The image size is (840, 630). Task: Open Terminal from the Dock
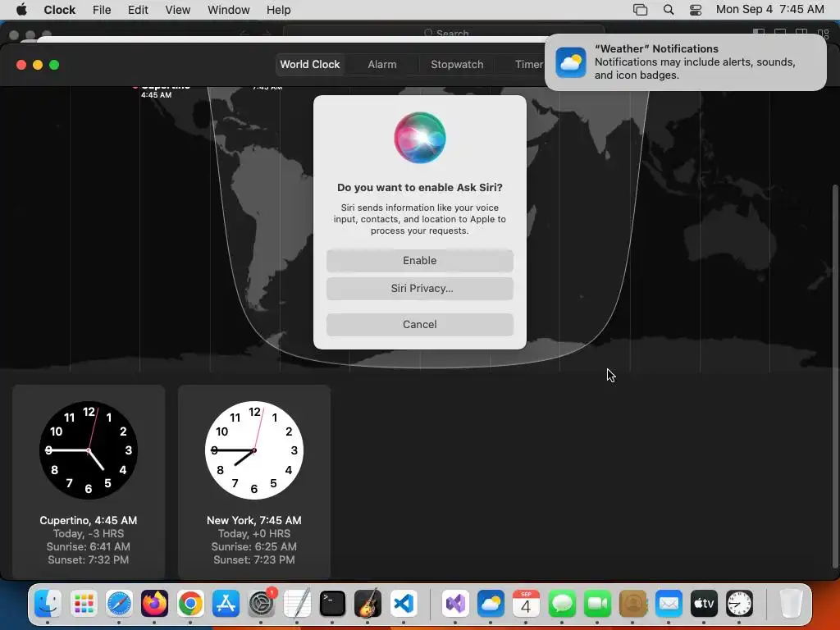(x=332, y=604)
